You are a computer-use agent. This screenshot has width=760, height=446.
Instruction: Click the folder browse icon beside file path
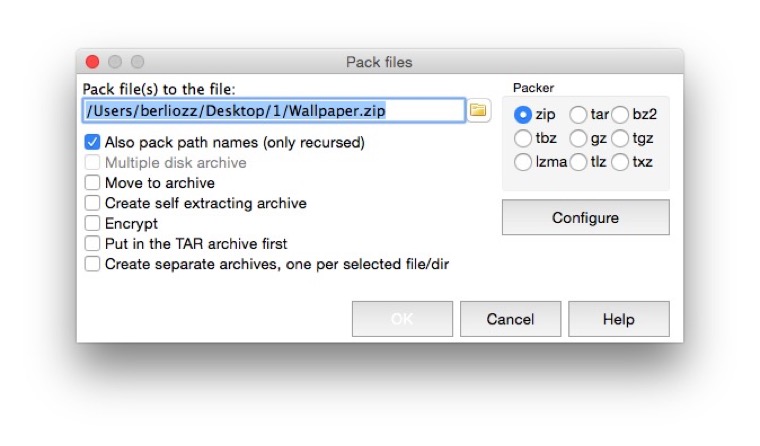pos(478,110)
